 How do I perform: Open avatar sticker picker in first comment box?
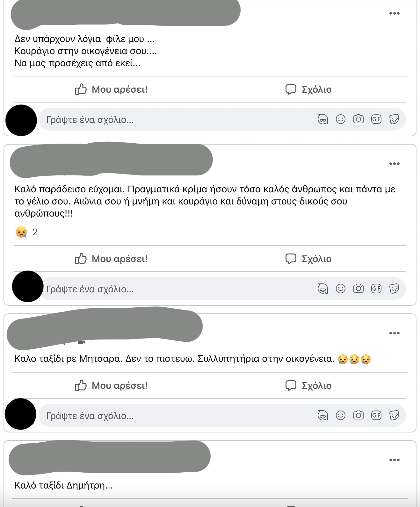(323, 119)
